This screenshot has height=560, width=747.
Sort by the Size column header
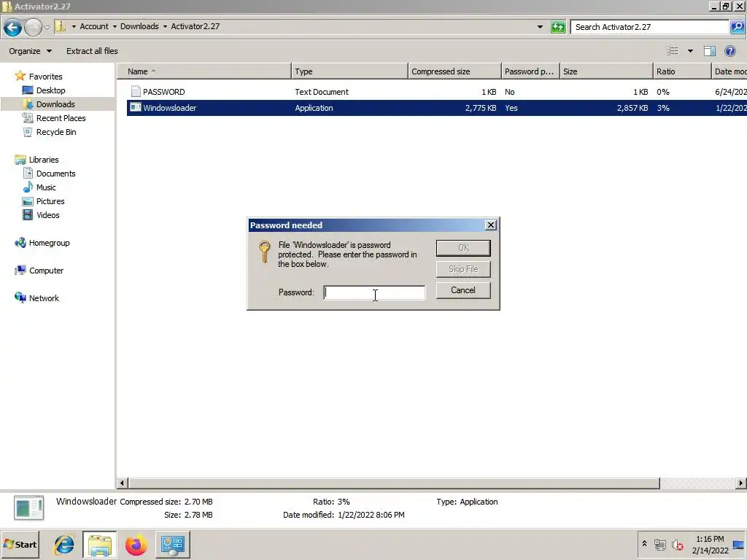click(x=606, y=71)
